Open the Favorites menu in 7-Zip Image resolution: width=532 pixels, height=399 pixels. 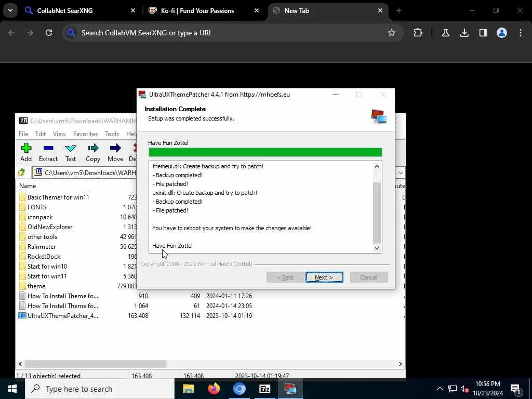coord(85,134)
